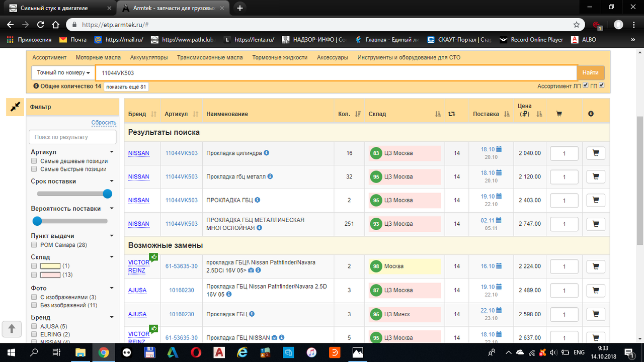The height and width of the screenshot is (362, 644).
Task: Check С изображениями (3) photo filter
Action: point(34,297)
